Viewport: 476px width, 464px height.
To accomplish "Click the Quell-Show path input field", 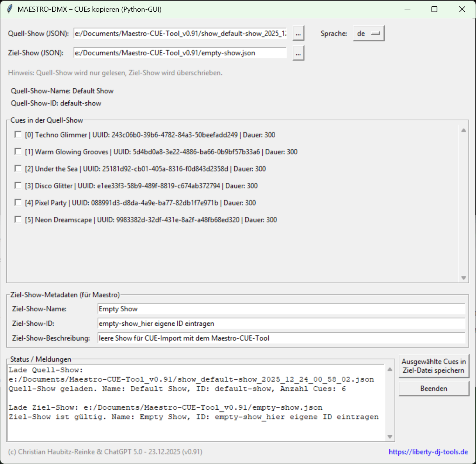I will (180, 34).
